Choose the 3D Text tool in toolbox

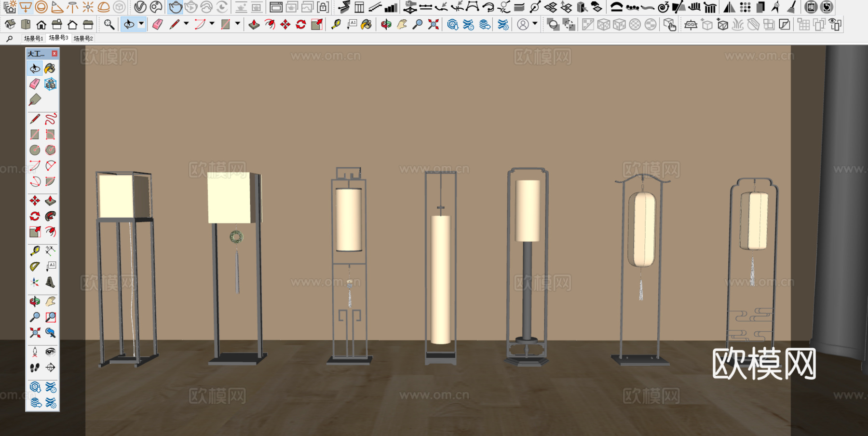tap(50, 282)
